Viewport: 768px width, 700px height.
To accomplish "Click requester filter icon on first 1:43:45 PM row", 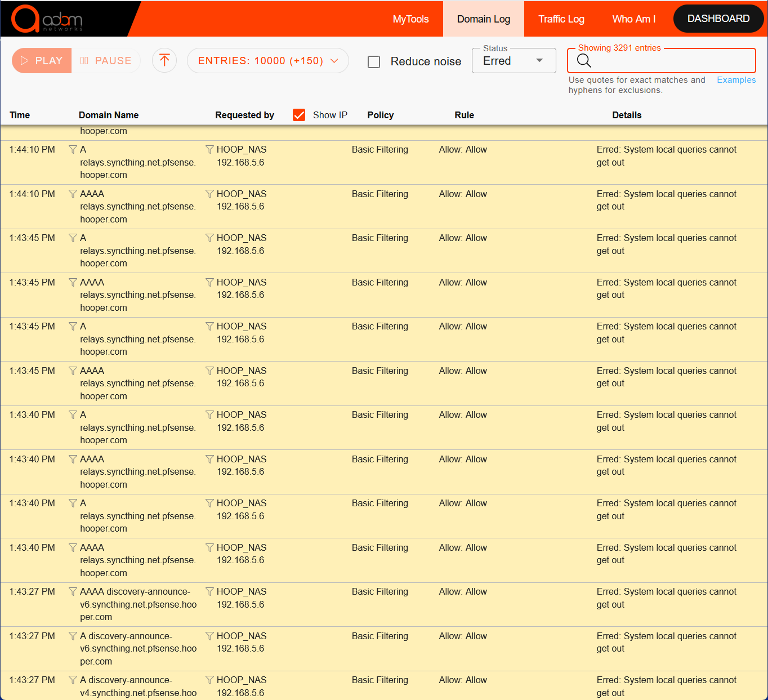I will click(209, 238).
